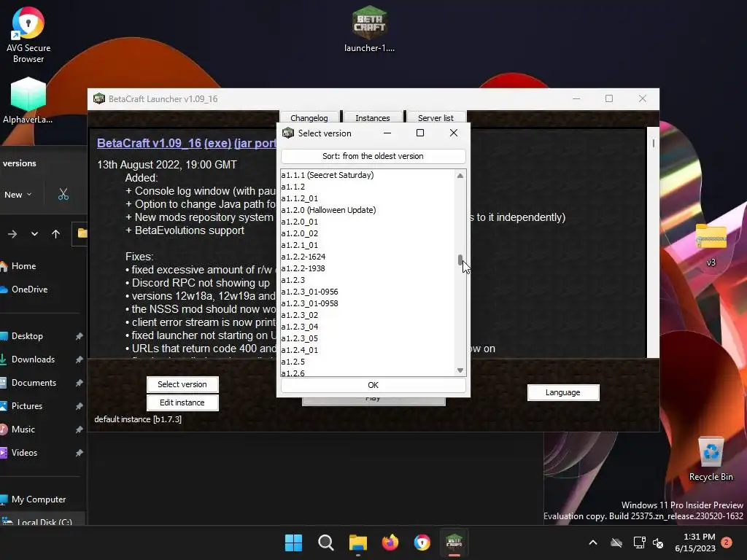
Task: Click the muted volume tray icon
Action: click(659, 542)
